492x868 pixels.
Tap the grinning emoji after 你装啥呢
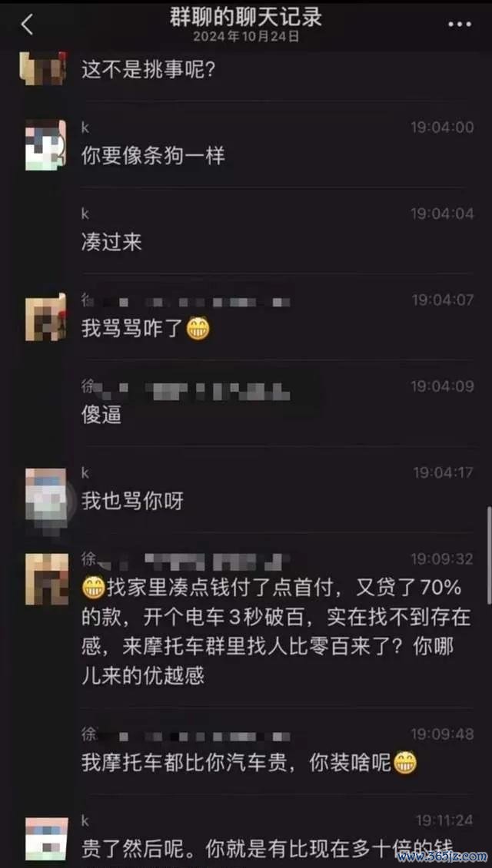[x=405, y=764]
